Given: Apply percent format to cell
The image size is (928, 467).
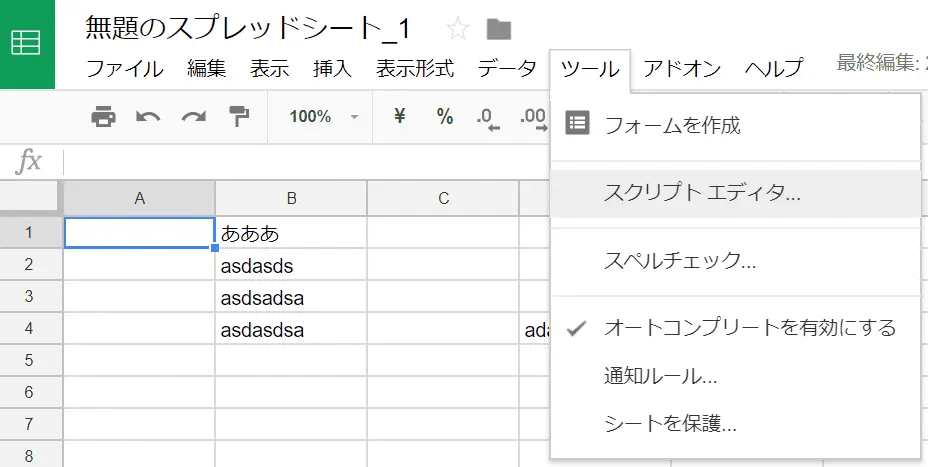Looking at the screenshot, I should click(445, 117).
